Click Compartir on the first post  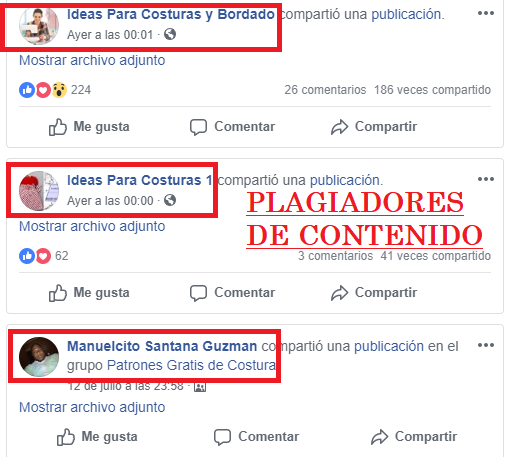374,127
